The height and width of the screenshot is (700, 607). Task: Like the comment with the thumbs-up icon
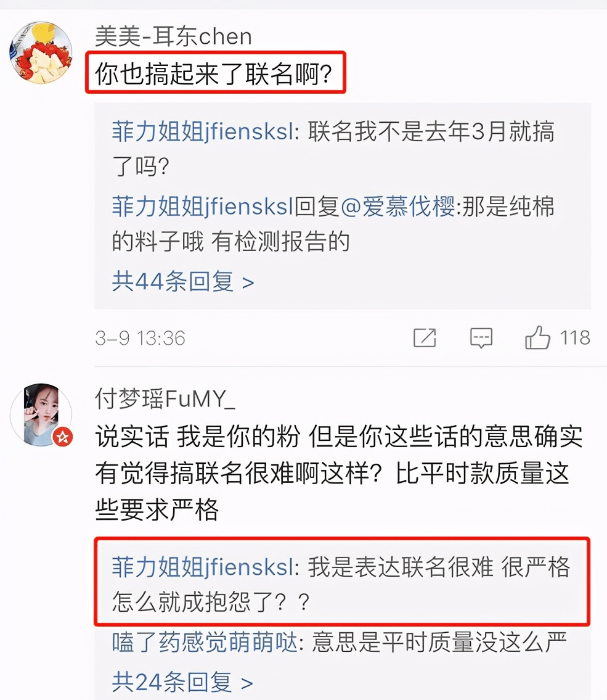pos(537,337)
